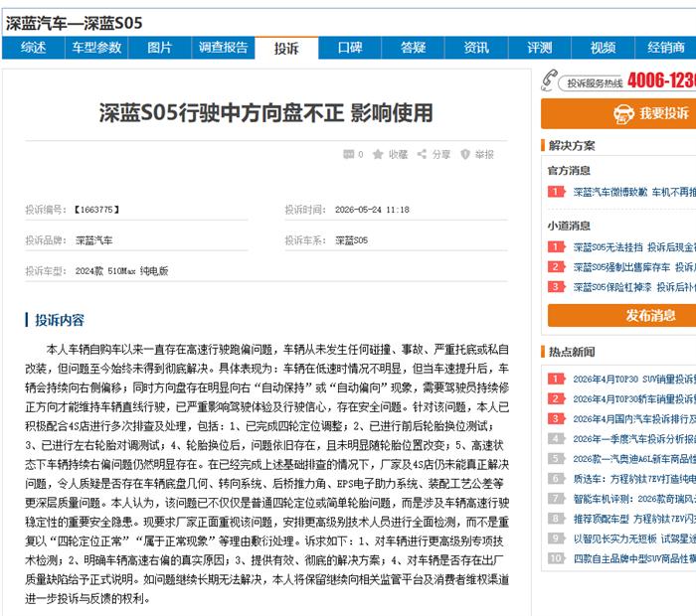Open 2026年一季度汽车投诉分析报告 link
The image size is (696, 616).
634,438
